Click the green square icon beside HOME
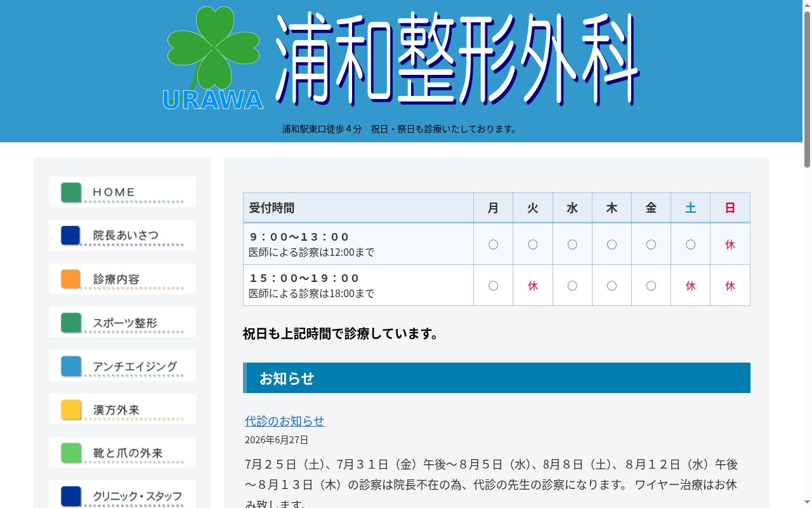Image resolution: width=812 pixels, height=508 pixels. pyautogui.click(x=71, y=192)
